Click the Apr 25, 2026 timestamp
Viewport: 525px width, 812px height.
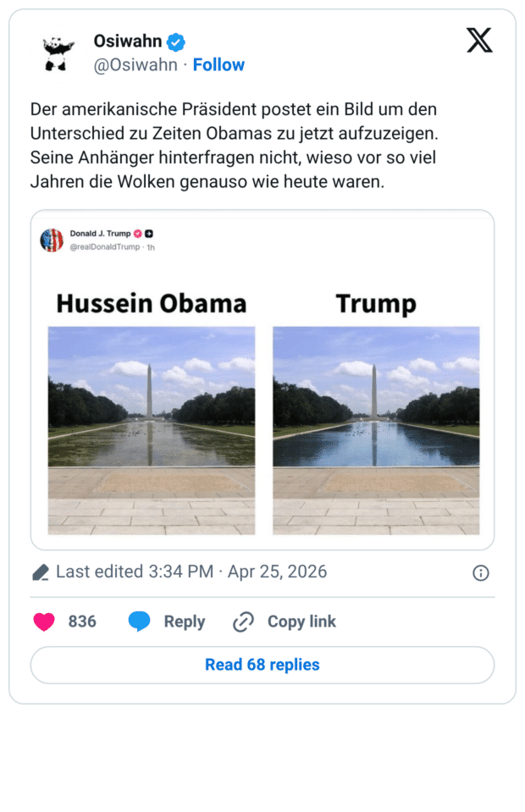276,572
